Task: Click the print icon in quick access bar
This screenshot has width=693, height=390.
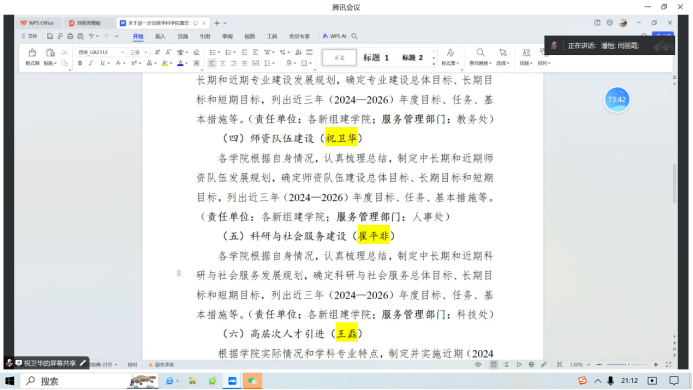Action: (x=70, y=36)
